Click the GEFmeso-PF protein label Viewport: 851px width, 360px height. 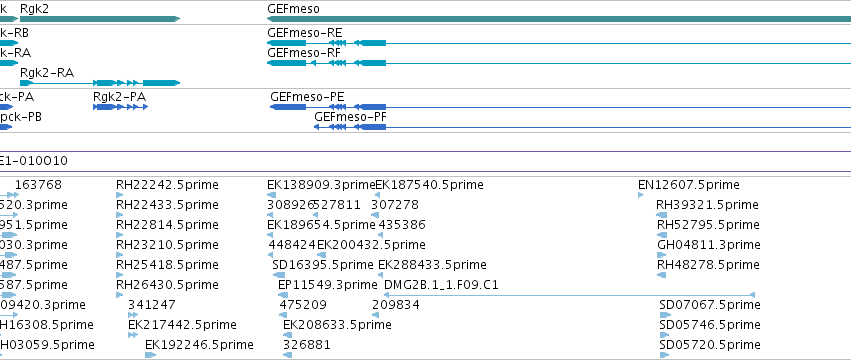351,117
